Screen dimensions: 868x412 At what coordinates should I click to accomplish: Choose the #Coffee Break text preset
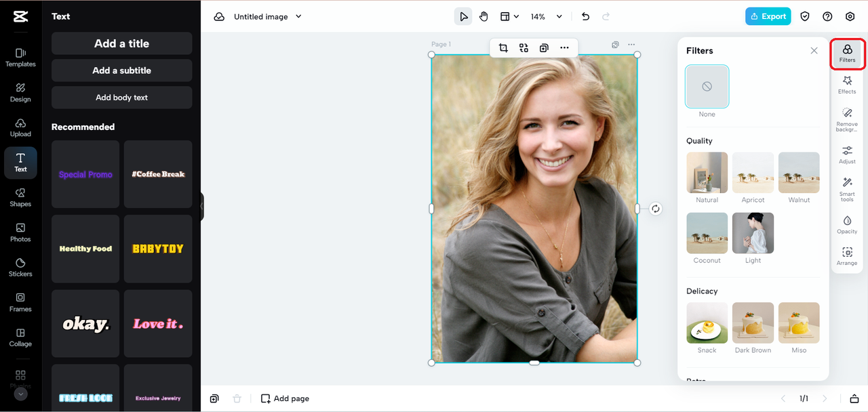(158, 174)
